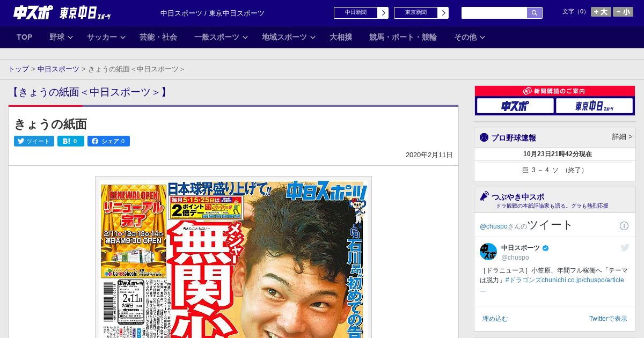This screenshot has height=338, width=644.
Task: Click the baseball icon beside プロ野球速報
Action: tap(484, 137)
